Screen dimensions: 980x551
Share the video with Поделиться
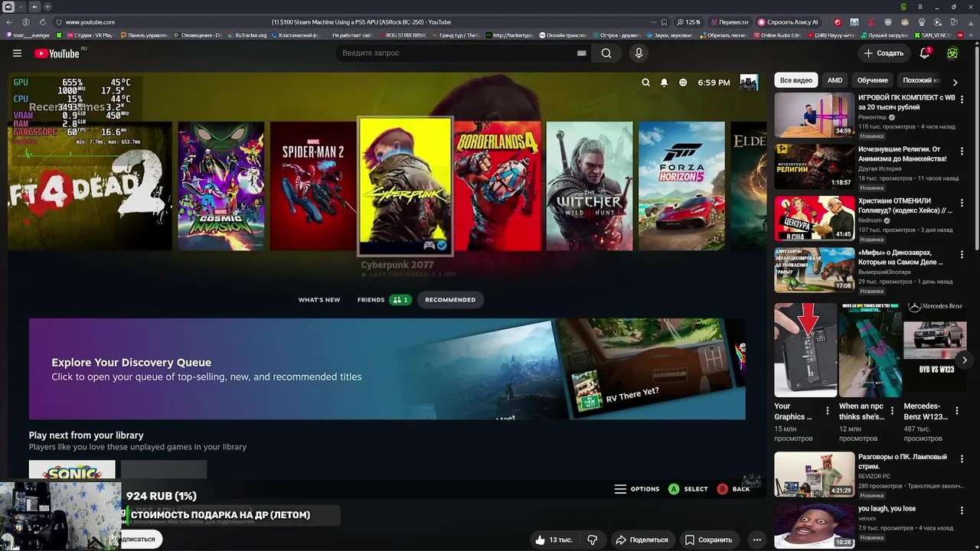[x=642, y=540]
